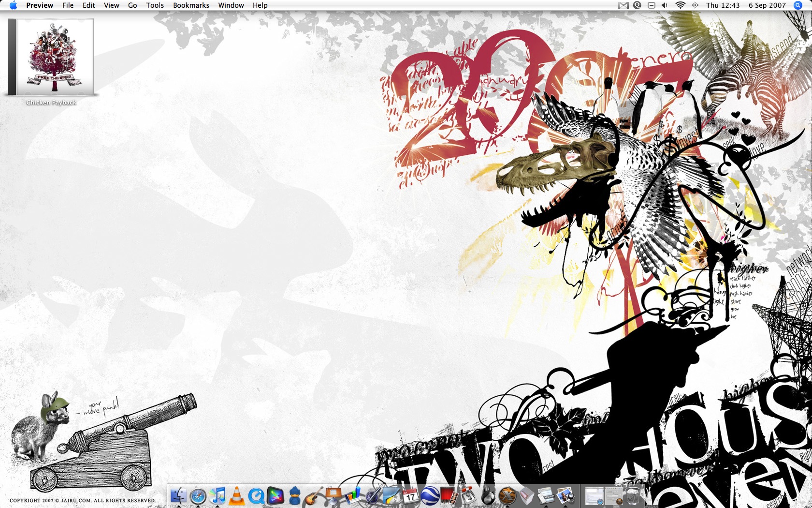Open the Trash in the dock
This screenshot has height=508, width=812.
click(x=633, y=496)
